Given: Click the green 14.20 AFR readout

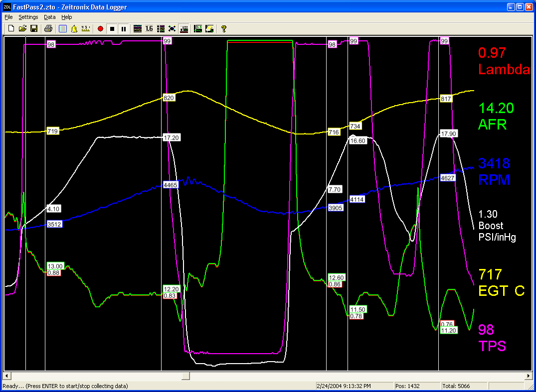Looking at the screenshot, I should (496, 117).
